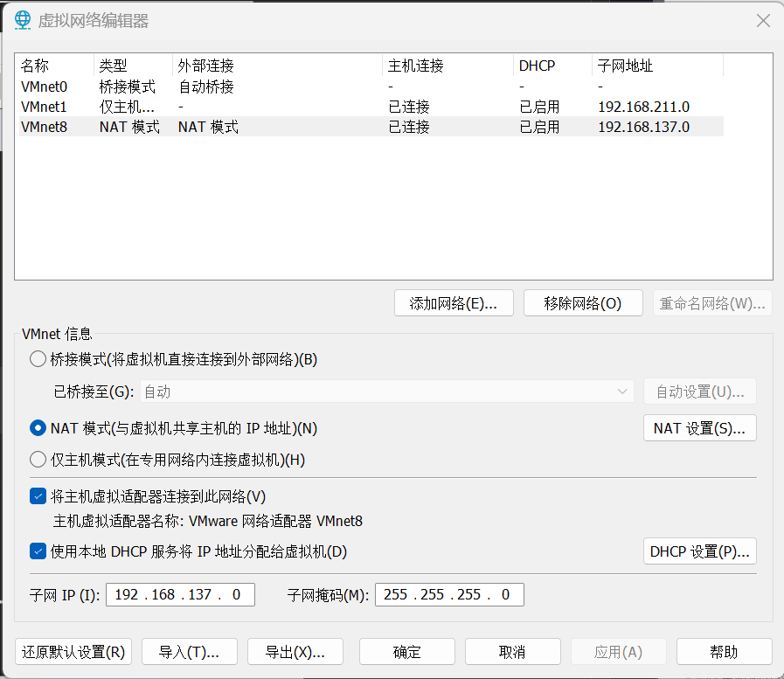Image resolution: width=784 pixels, height=679 pixels.
Task: Click the 名称 column header
Action: [55, 66]
